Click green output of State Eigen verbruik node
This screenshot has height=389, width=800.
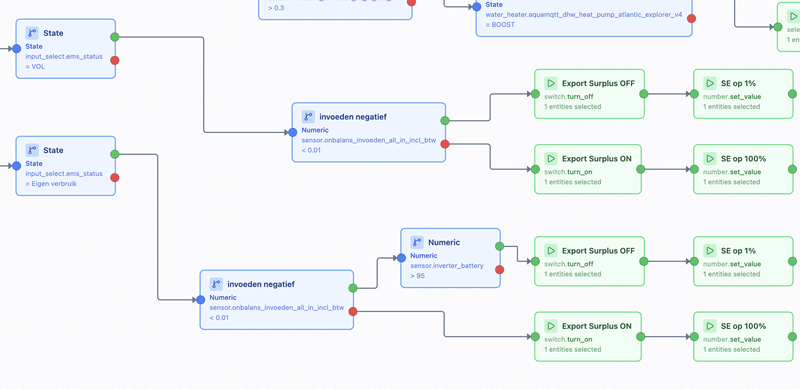tap(115, 154)
